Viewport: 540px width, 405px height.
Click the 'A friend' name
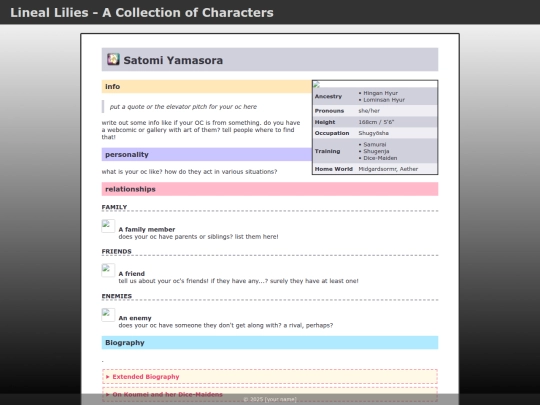tap(132, 274)
